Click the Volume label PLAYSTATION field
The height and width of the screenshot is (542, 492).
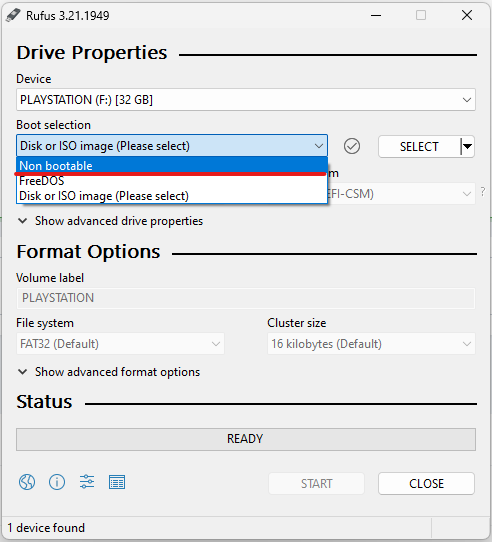[246, 298]
